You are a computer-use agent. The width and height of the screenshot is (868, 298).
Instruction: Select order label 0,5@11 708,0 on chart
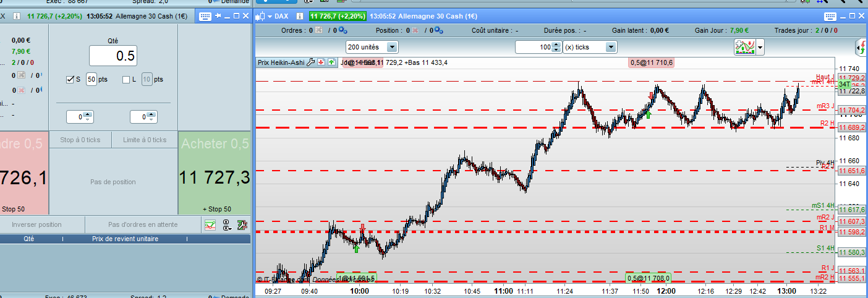[649, 278]
